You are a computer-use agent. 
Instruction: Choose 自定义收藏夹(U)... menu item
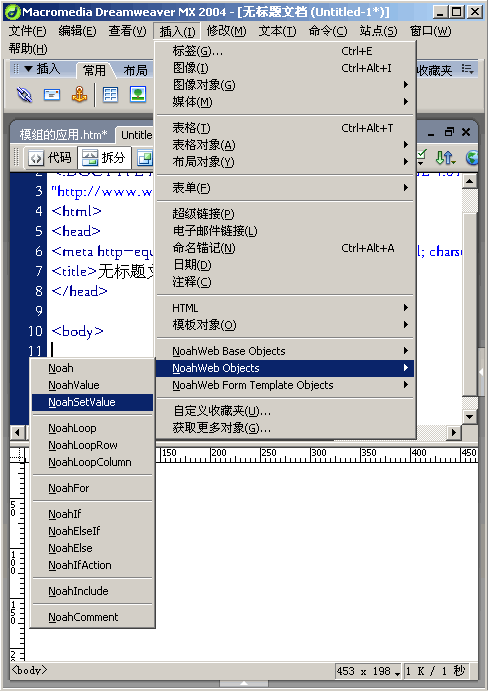[285, 411]
